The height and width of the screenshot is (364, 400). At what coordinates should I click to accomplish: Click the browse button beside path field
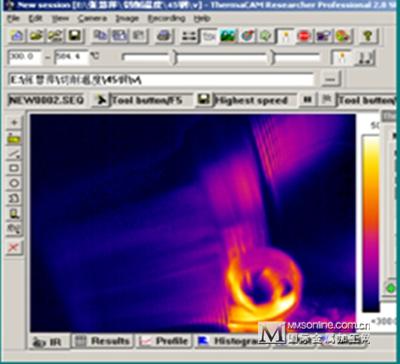pos(331,80)
